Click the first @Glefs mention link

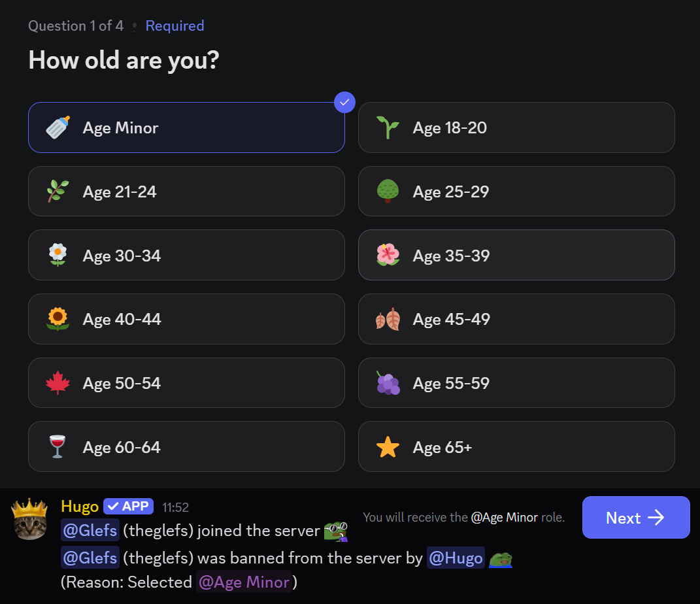point(90,530)
